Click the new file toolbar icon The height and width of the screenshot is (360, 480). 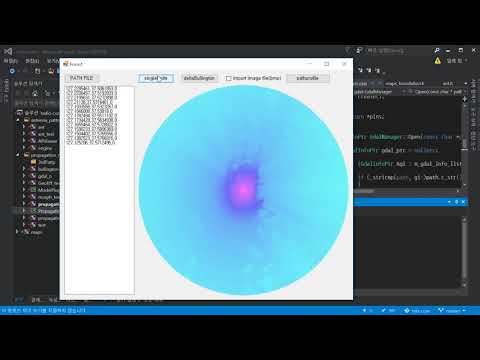(37, 71)
